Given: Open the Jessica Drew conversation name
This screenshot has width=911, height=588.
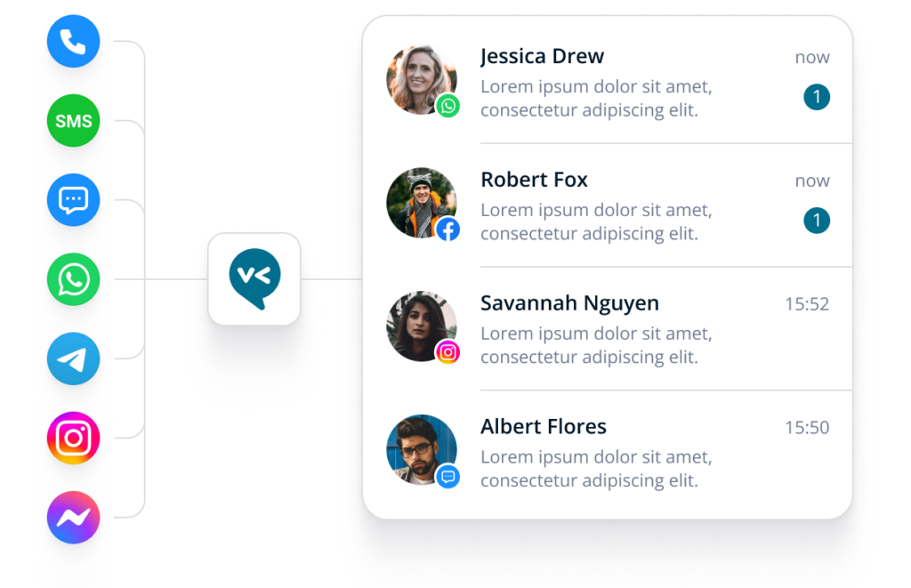Looking at the screenshot, I should tap(542, 56).
